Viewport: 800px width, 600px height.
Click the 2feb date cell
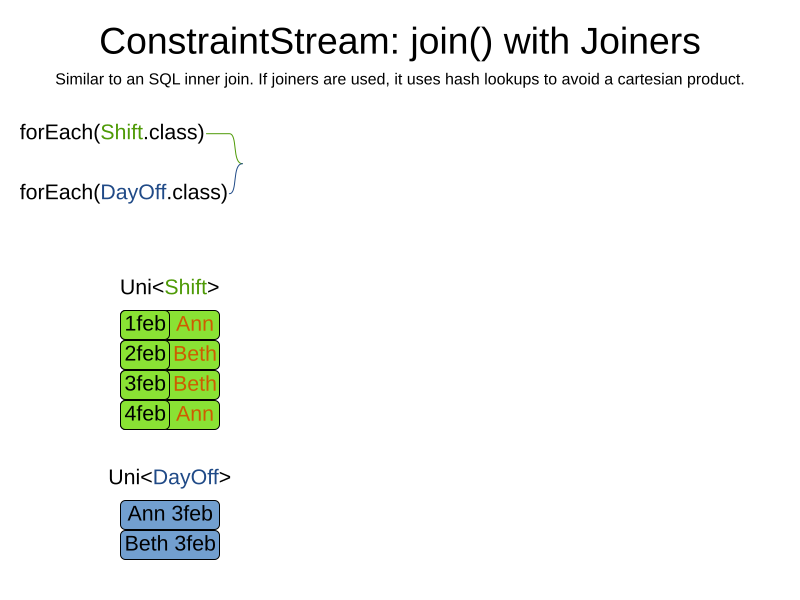pos(145,354)
